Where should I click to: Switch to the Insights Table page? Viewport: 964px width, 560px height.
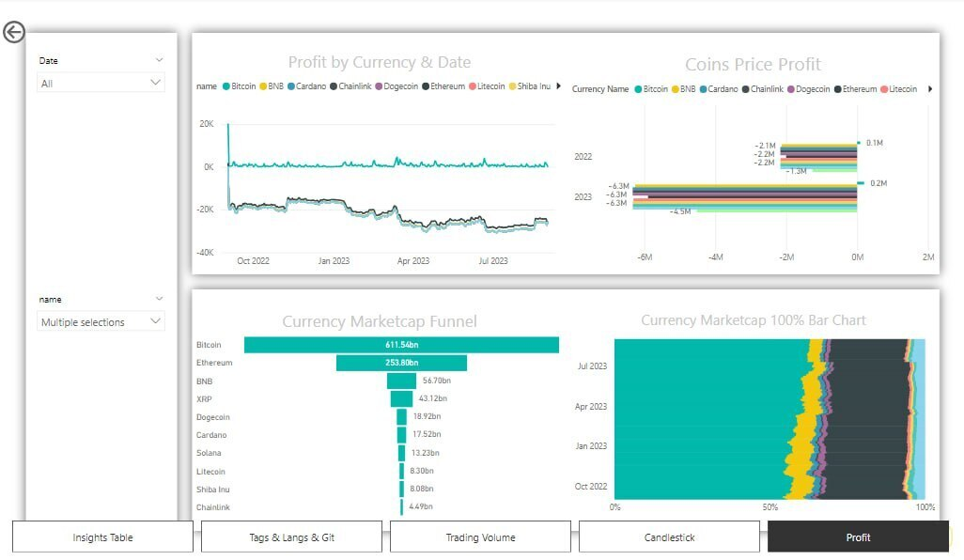(x=102, y=537)
